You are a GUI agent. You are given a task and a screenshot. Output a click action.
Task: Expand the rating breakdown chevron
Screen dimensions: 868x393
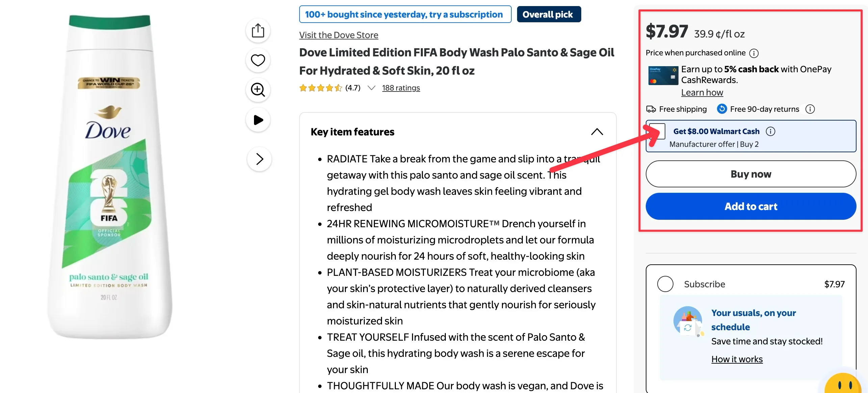[x=372, y=88]
